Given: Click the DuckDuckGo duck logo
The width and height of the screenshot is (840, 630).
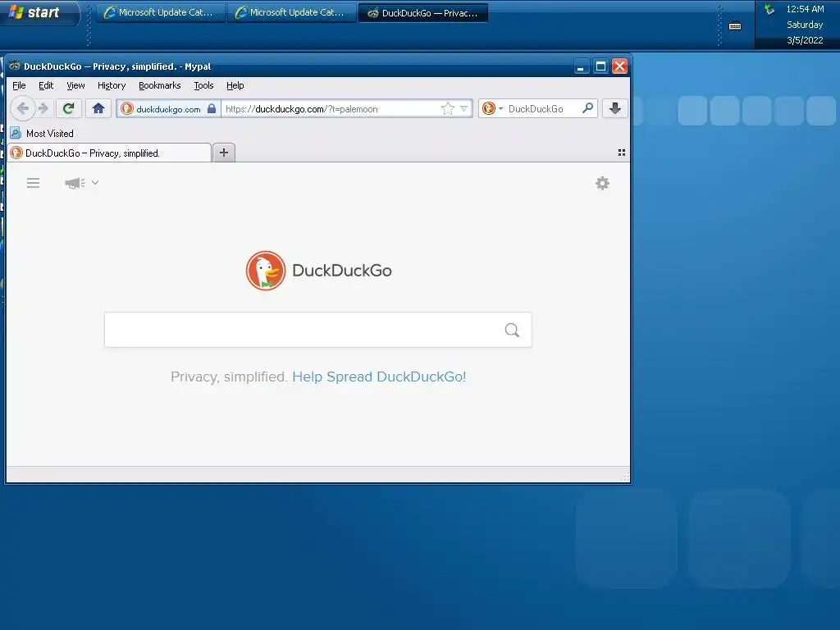Looking at the screenshot, I should (266, 271).
